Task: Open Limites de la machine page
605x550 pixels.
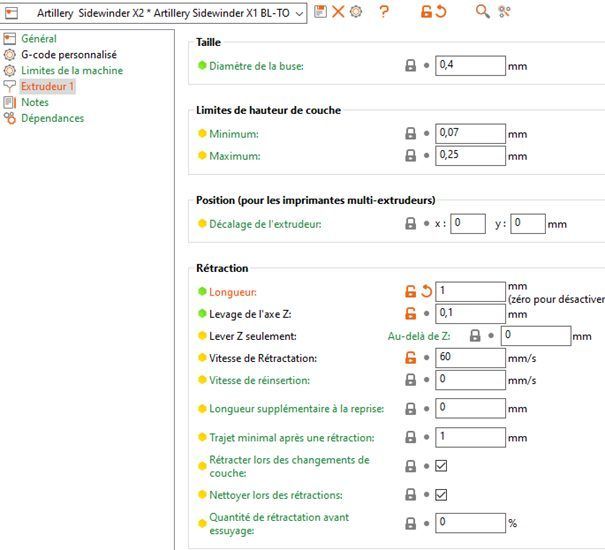Action: pos(72,70)
